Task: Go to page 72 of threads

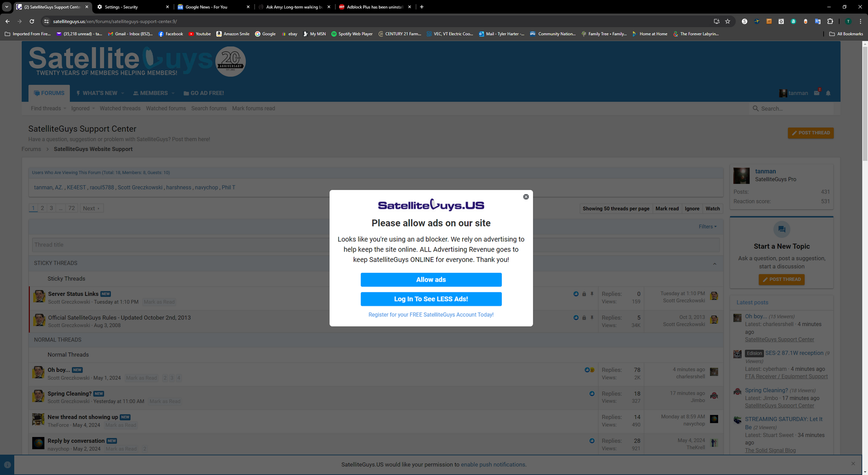Action: pos(71,208)
